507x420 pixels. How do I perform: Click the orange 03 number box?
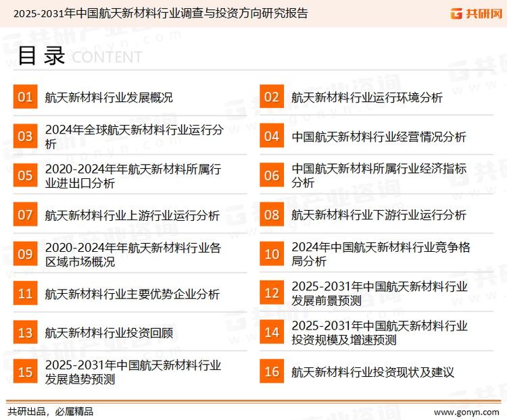(x=25, y=136)
